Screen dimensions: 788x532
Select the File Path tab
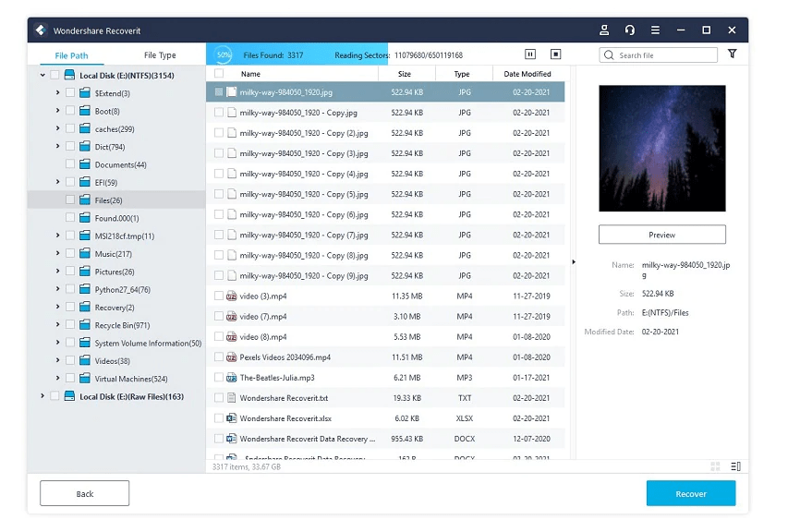pos(72,55)
